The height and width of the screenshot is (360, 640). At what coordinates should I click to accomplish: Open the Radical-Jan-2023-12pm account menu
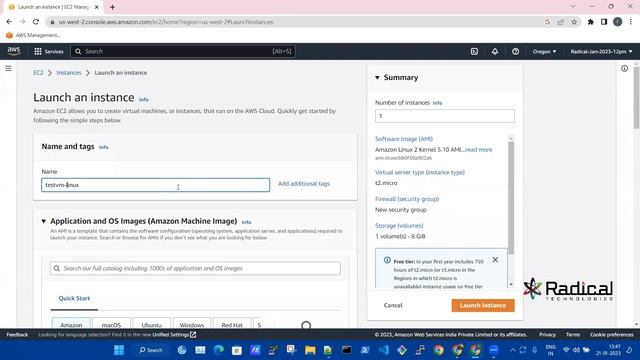coord(601,51)
